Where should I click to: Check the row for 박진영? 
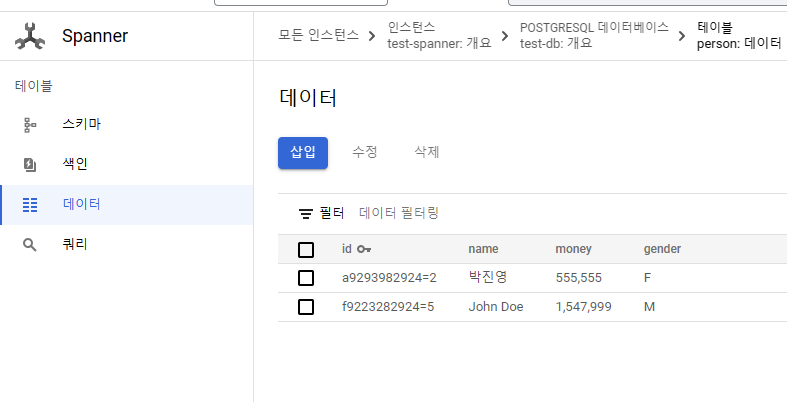tap(306, 278)
